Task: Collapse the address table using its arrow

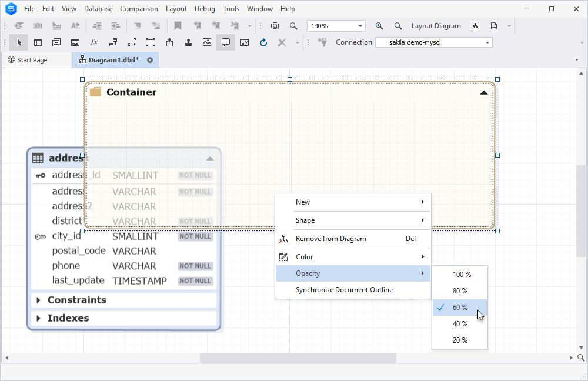Action: pyautogui.click(x=210, y=159)
